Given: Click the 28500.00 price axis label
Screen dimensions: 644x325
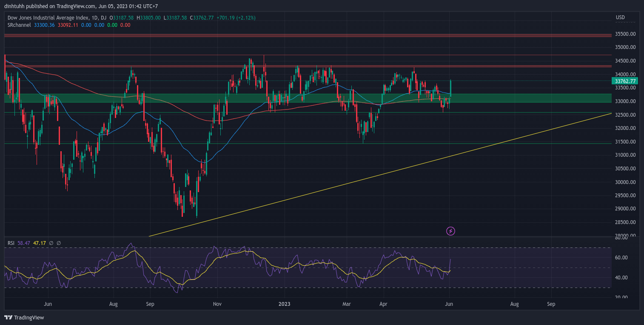Looking at the screenshot, I should (625, 222).
